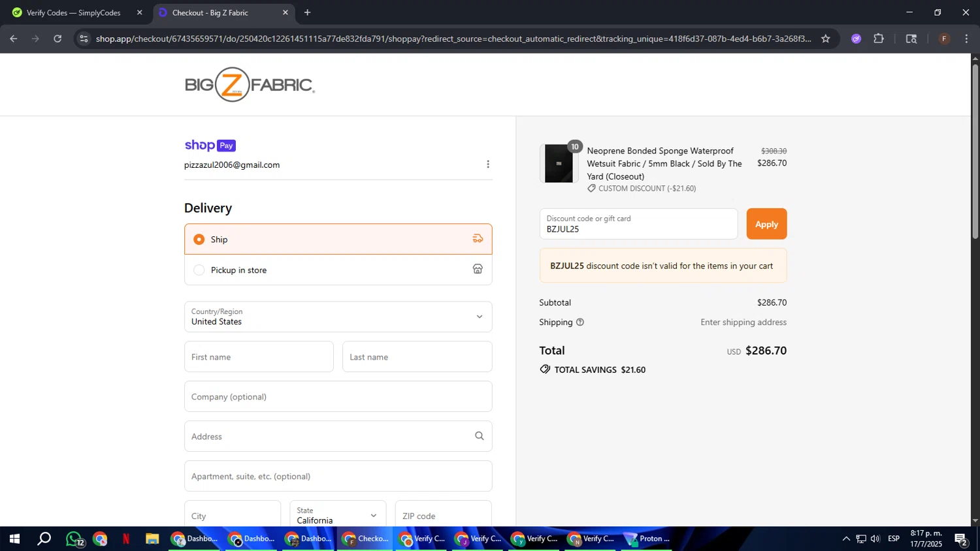Open File Explorer from the taskbar
The image size is (980, 551).
[x=152, y=539]
